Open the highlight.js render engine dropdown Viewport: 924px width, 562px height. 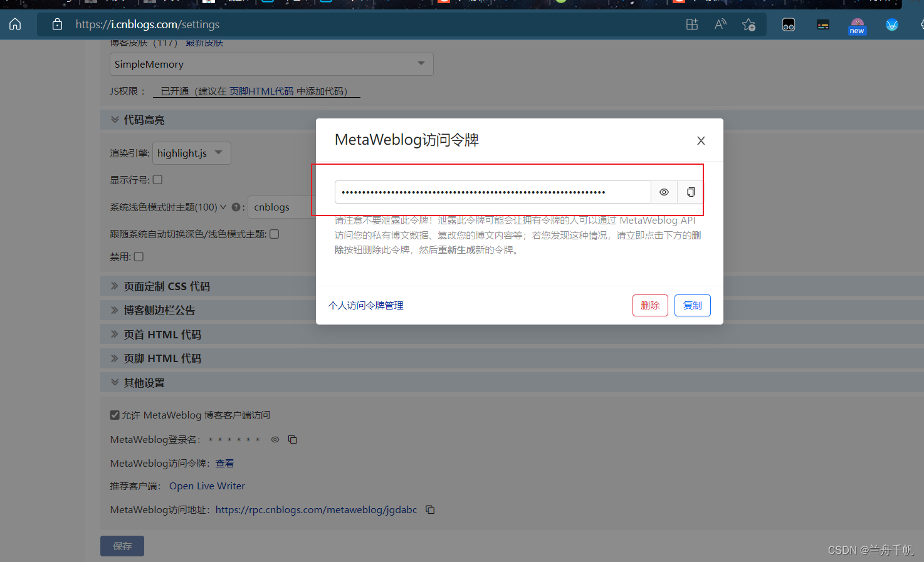[192, 153]
